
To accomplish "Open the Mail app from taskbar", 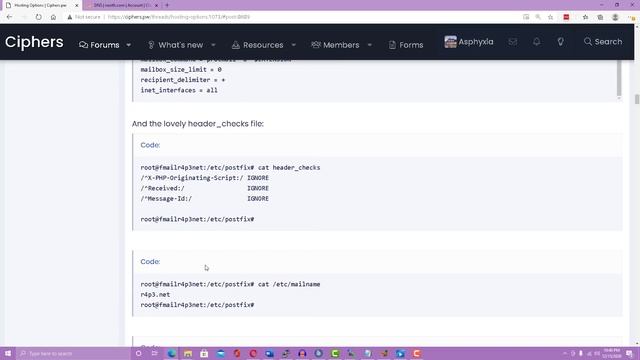I will pyautogui.click(x=220, y=353).
